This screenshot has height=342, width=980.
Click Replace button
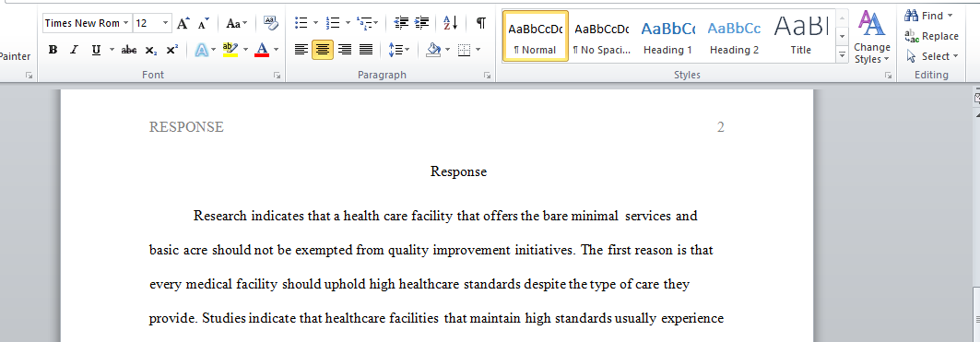[931, 36]
